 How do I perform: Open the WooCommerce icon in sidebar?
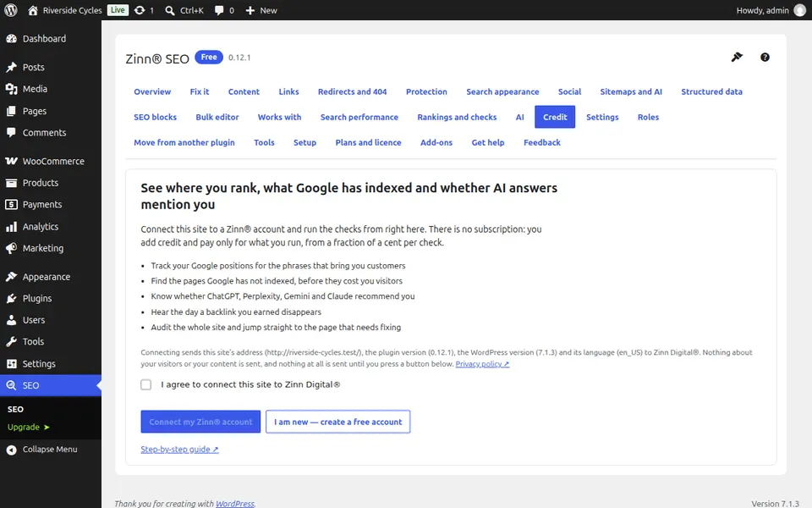[11, 161]
